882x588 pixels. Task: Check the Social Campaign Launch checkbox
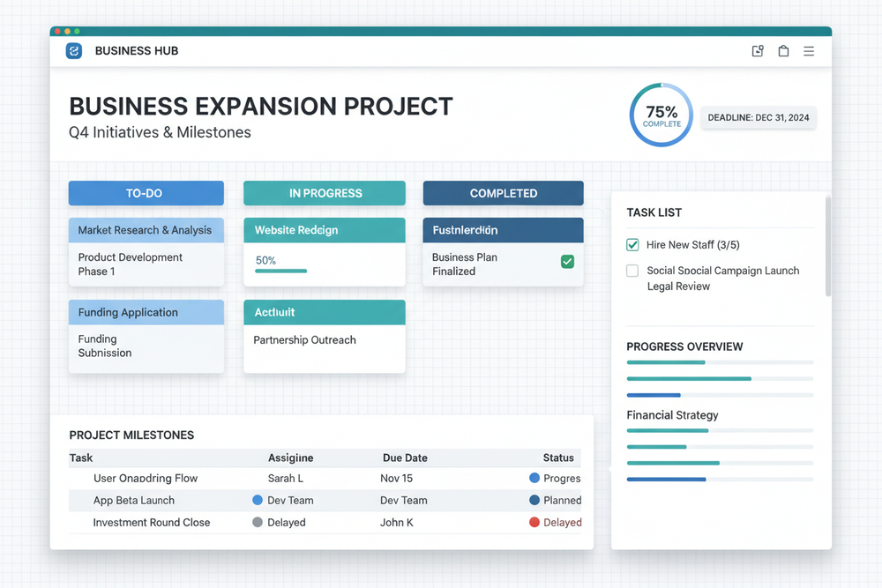[x=632, y=271]
